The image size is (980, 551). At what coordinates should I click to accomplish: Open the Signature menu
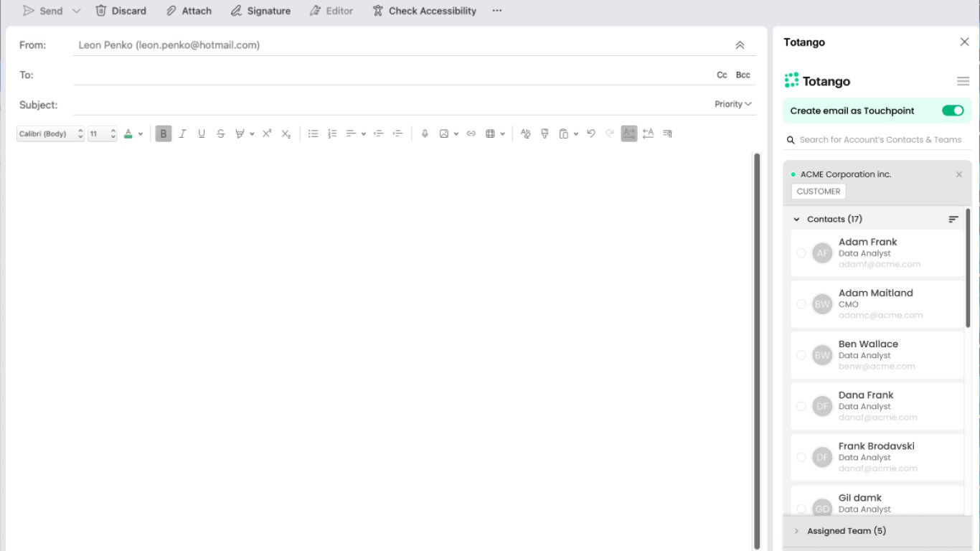click(x=260, y=11)
